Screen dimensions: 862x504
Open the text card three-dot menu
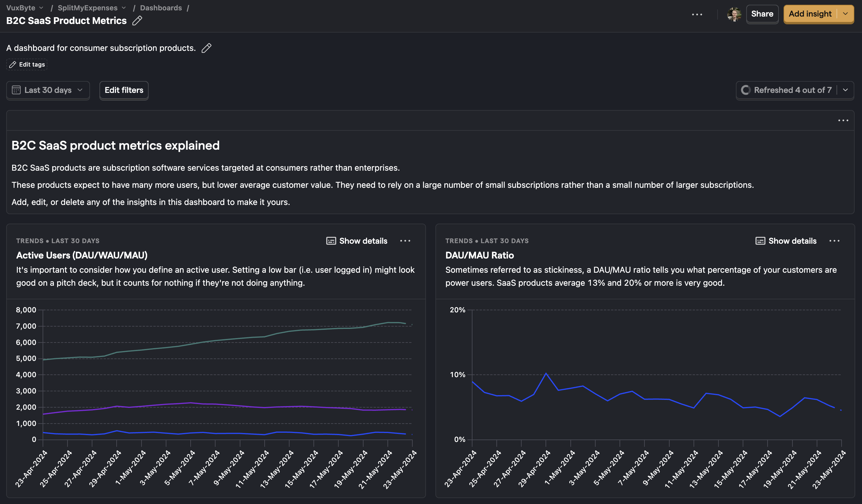[843, 120]
